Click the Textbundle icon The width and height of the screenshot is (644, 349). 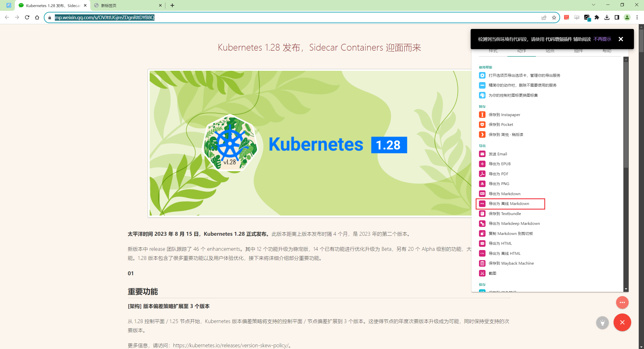[x=482, y=214]
